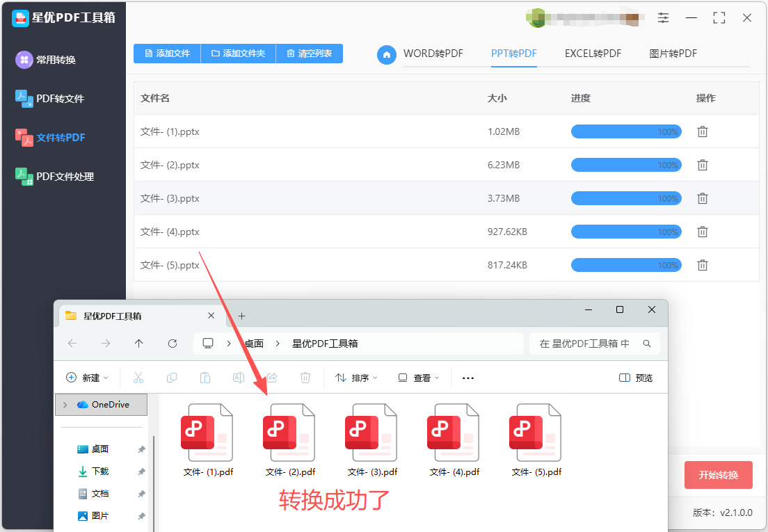The width and height of the screenshot is (768, 532).
Task: Click the 星优PDF工具箱 app logo
Action: click(x=20, y=18)
